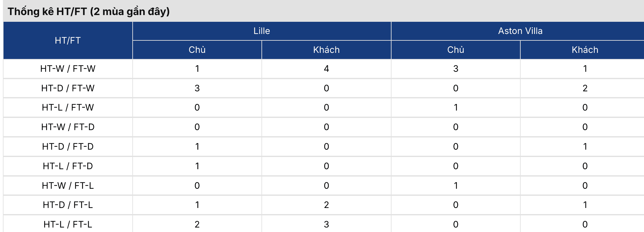Click Lille Khách value in HT-W / FT-W row

[326, 69]
